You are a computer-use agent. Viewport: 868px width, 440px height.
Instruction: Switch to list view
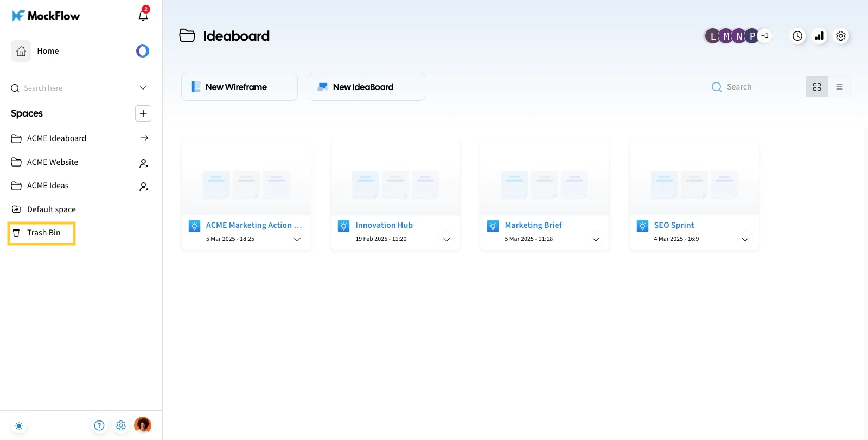(x=839, y=87)
